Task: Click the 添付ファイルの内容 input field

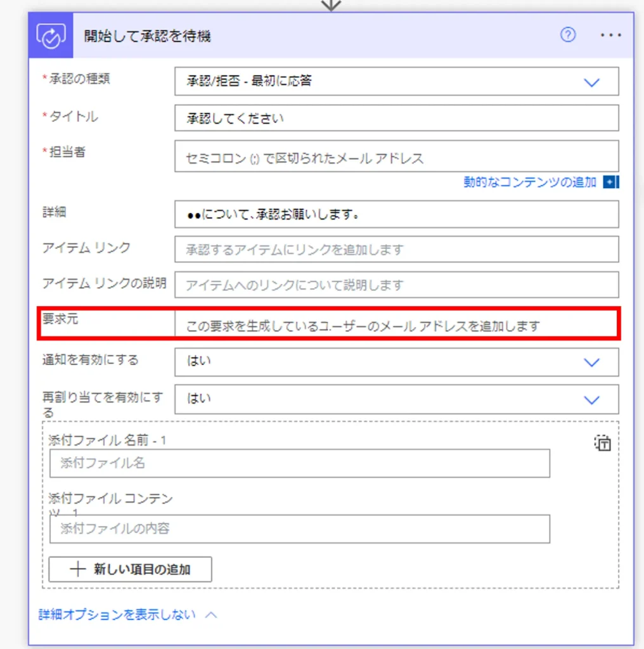Action: pos(299,529)
